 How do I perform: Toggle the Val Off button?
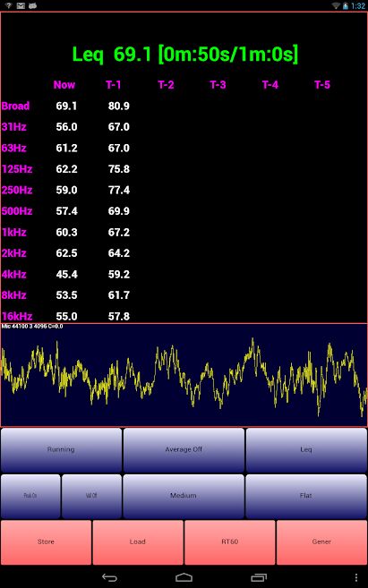tap(91, 496)
